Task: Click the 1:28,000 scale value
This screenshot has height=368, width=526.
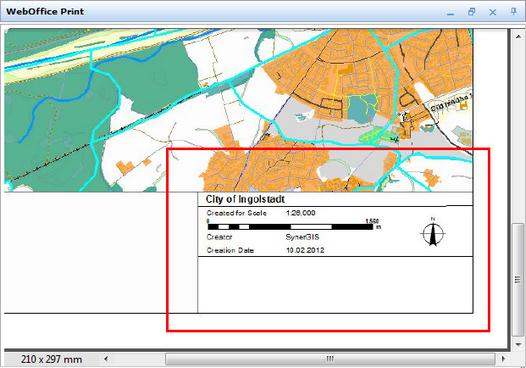Action: pyautogui.click(x=301, y=213)
